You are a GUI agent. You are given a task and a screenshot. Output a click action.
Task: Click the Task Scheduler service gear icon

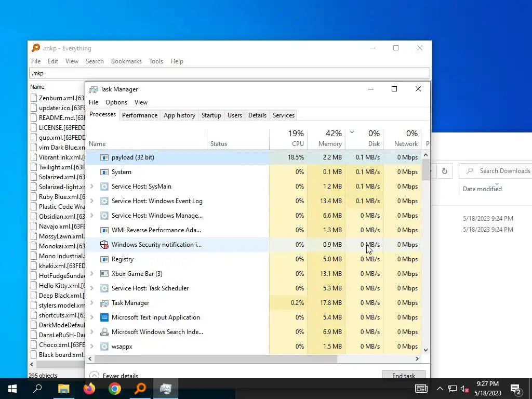pyautogui.click(x=104, y=288)
